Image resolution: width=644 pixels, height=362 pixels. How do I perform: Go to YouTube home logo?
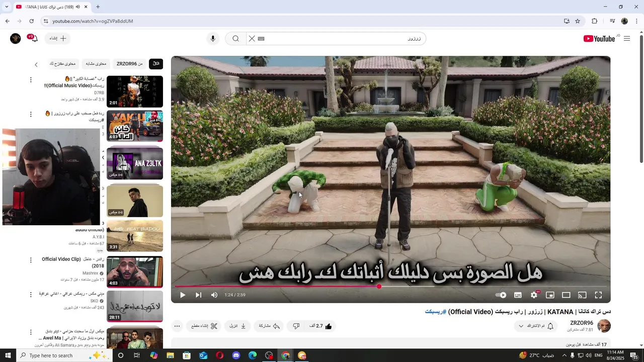coord(599,39)
